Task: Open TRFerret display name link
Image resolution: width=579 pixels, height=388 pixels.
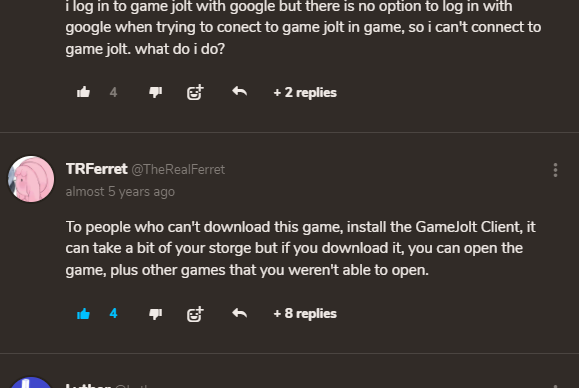Action: (x=96, y=169)
